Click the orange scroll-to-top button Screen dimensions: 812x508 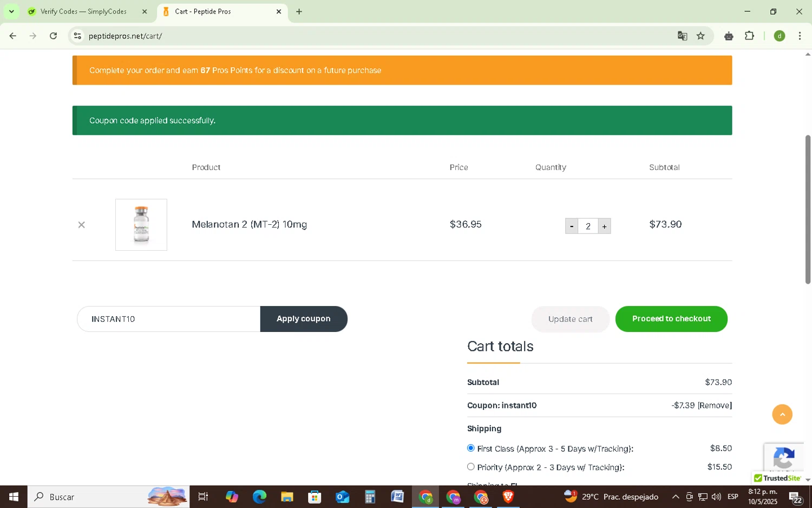tap(782, 414)
